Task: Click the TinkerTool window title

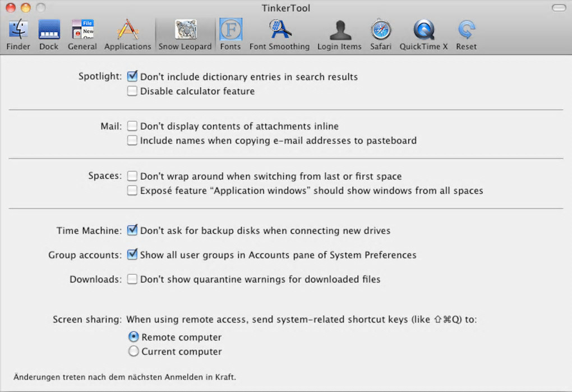Action: 285,8
